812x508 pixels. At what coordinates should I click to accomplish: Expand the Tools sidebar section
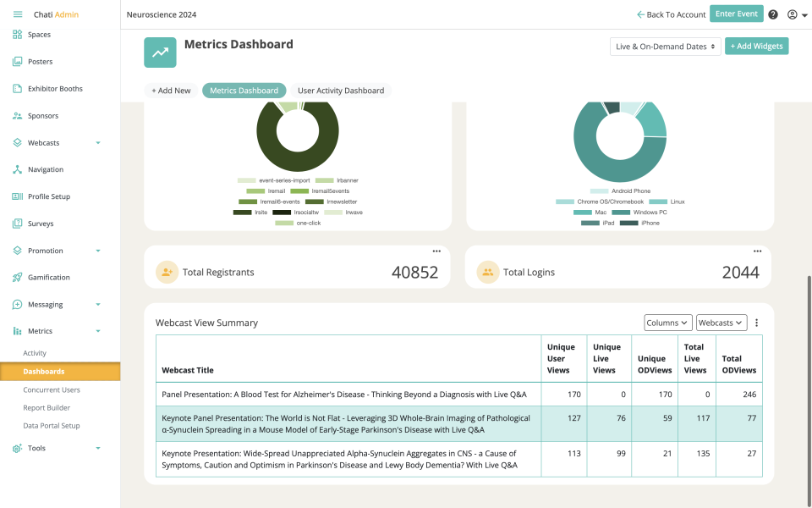coord(98,449)
